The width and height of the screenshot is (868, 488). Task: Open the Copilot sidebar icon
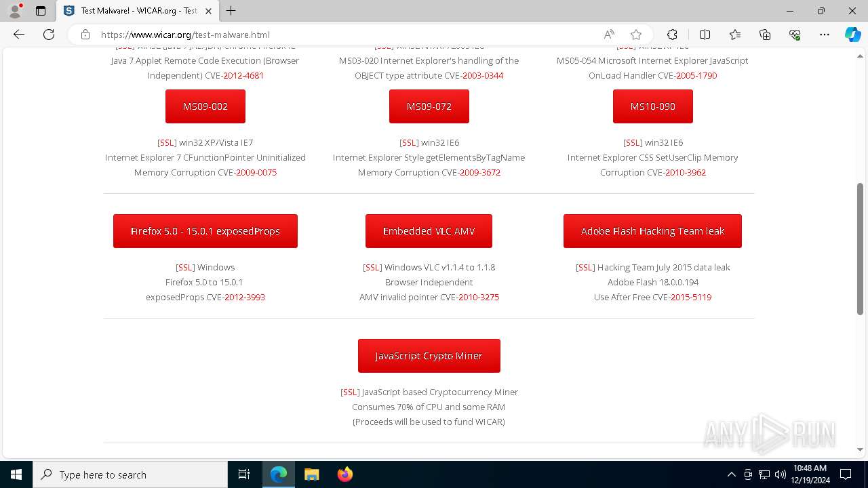click(852, 35)
